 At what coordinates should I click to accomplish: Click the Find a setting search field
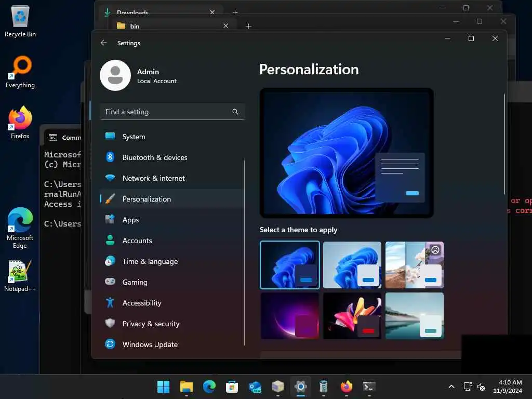[172, 112]
